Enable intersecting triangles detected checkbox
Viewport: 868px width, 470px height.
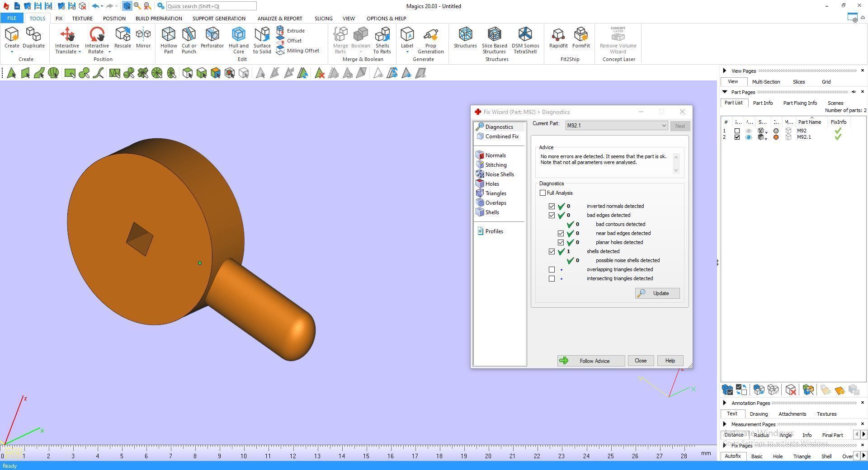pyautogui.click(x=552, y=278)
